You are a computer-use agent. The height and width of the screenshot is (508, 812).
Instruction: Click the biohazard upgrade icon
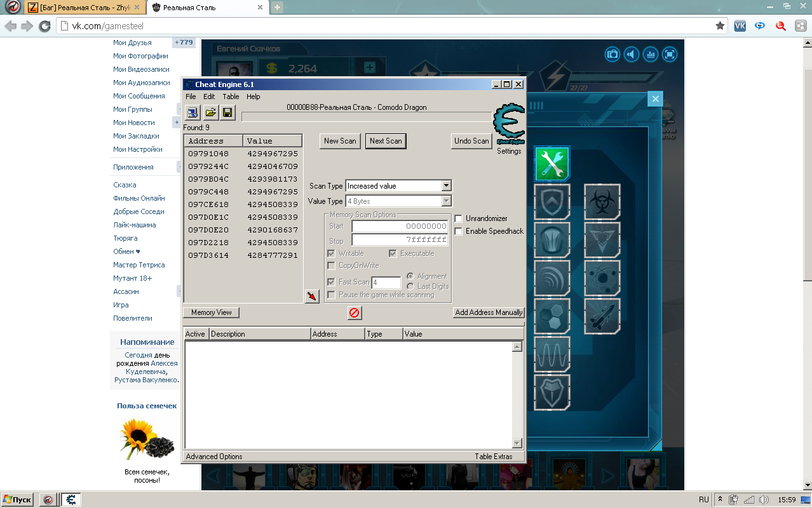coord(602,202)
